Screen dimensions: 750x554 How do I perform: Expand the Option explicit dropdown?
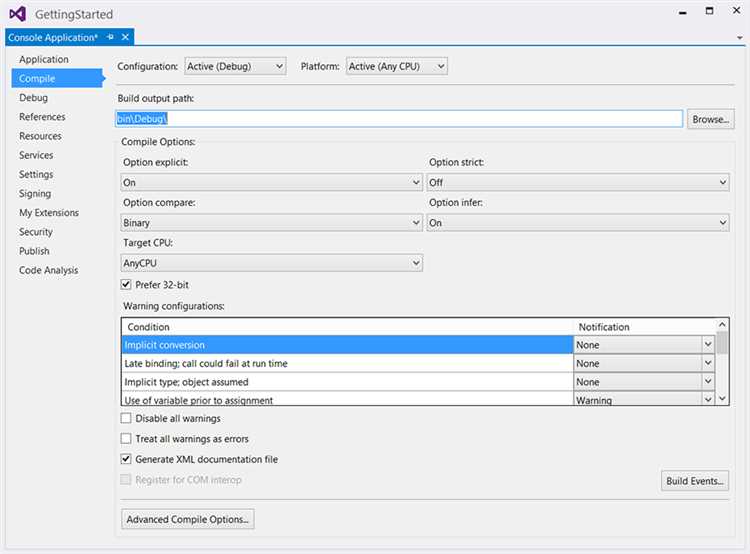click(271, 182)
